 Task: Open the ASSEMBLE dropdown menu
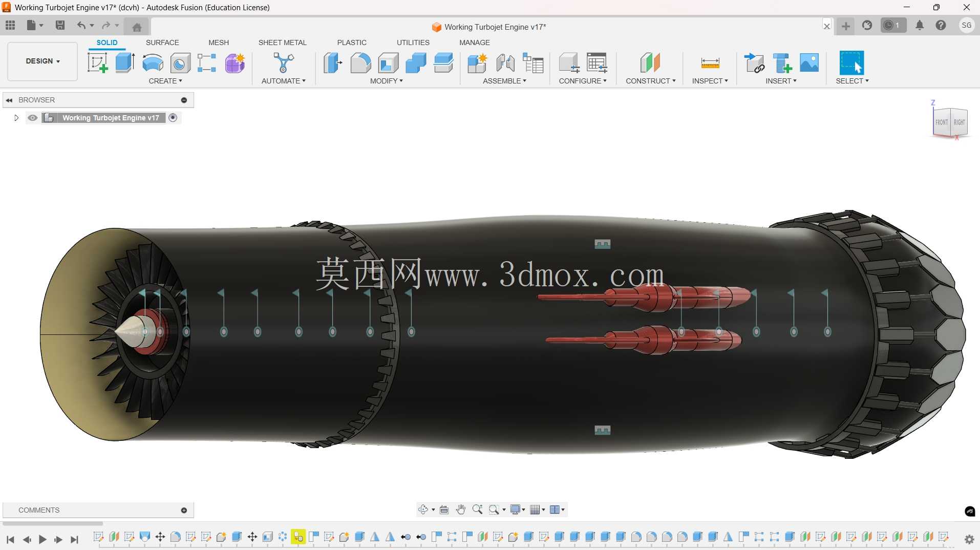coord(504,81)
